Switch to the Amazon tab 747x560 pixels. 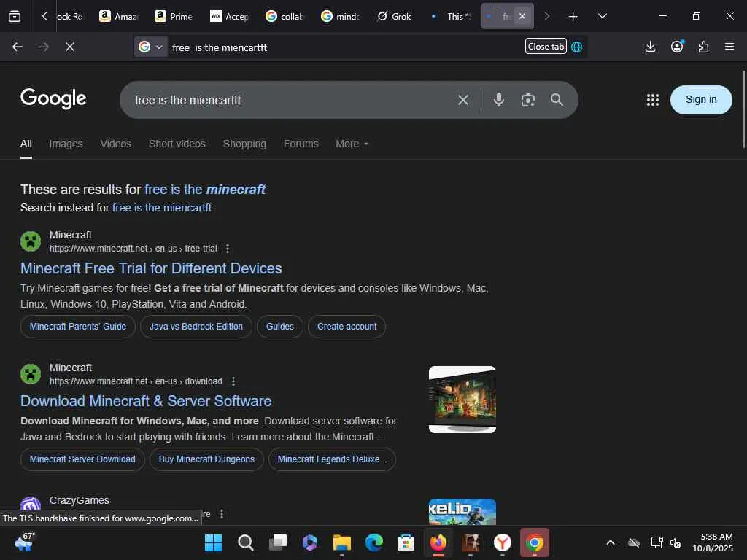click(x=119, y=16)
